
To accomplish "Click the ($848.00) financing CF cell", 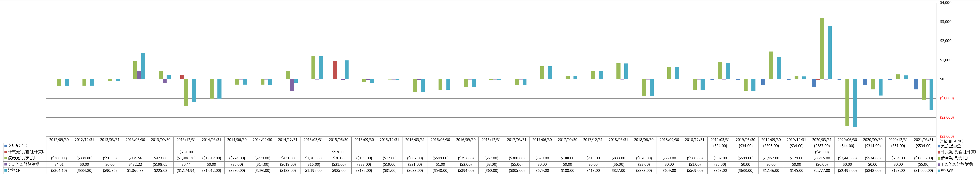I will click(873, 171).
